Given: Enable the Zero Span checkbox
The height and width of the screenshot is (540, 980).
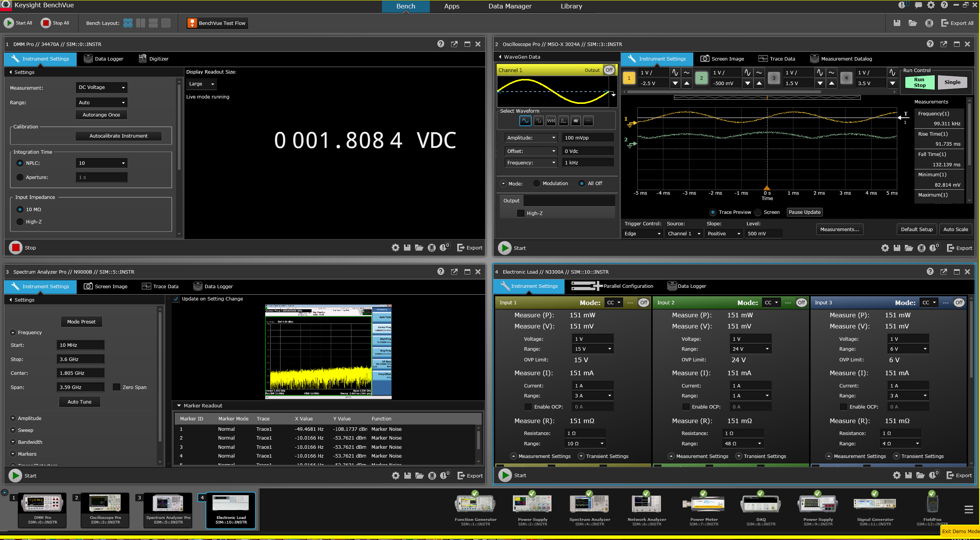Looking at the screenshot, I should pos(117,387).
